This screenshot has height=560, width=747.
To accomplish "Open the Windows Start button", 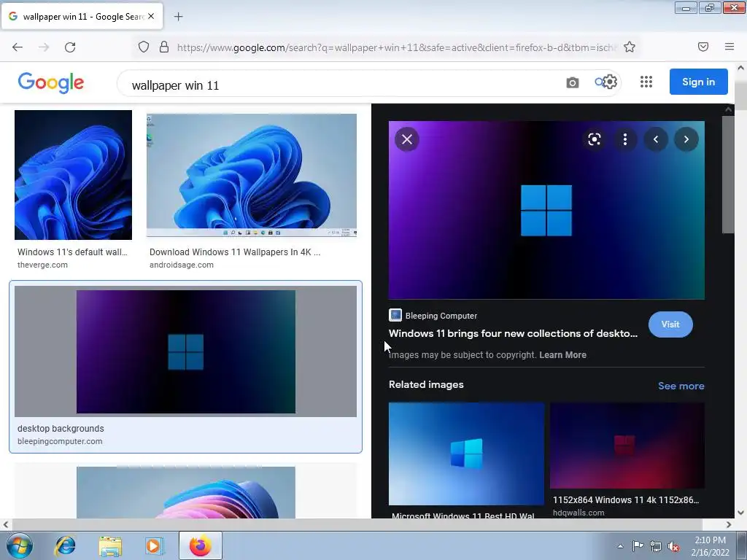I will [x=19, y=545].
